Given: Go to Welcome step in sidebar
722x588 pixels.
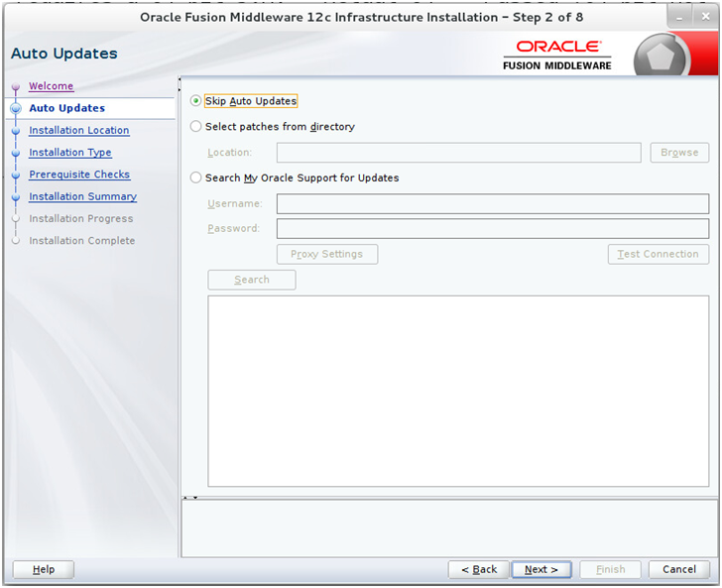Looking at the screenshot, I should 52,86.
